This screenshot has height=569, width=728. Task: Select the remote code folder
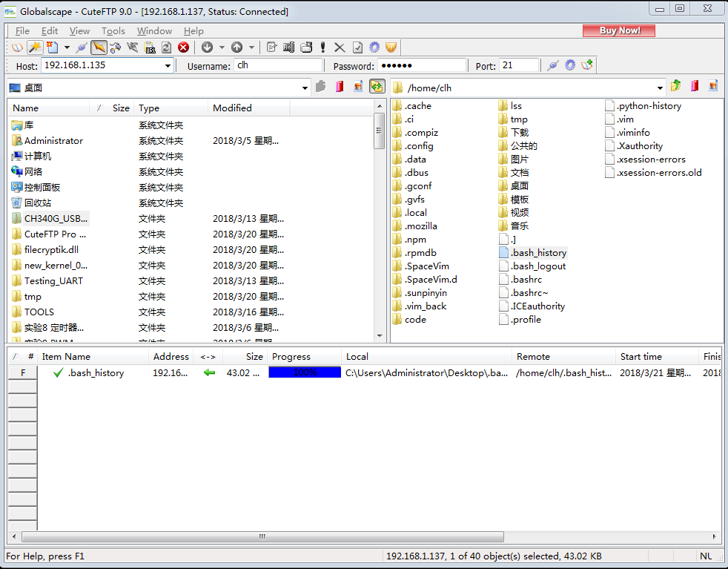coord(409,320)
